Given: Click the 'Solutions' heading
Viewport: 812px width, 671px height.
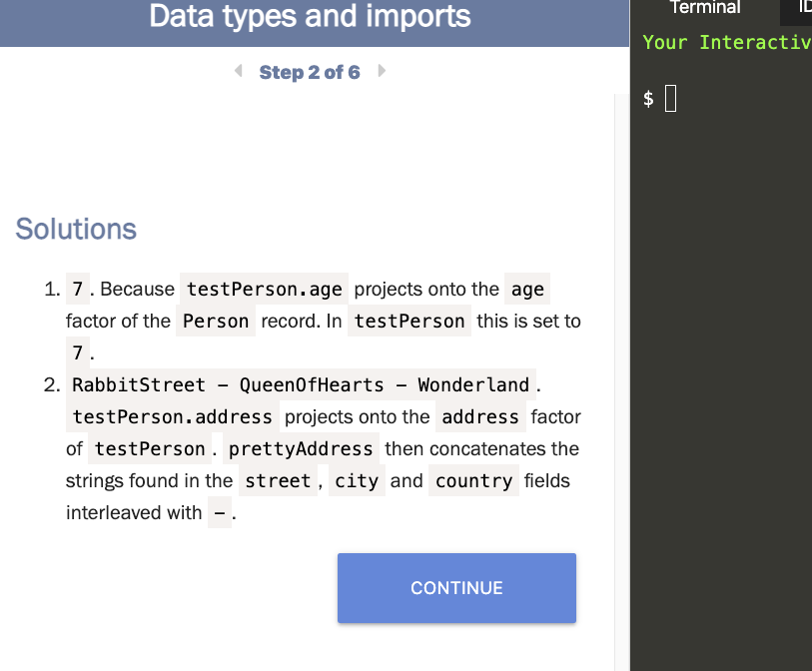Looking at the screenshot, I should [76, 229].
